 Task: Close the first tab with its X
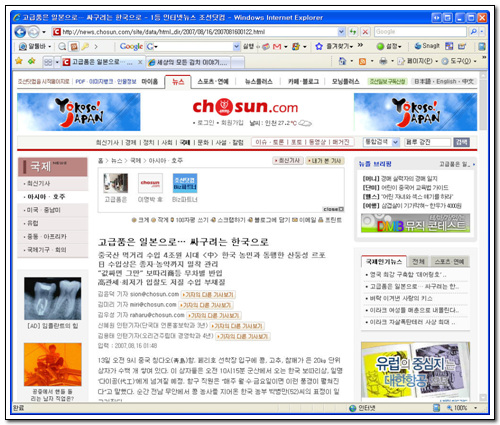click(x=140, y=62)
